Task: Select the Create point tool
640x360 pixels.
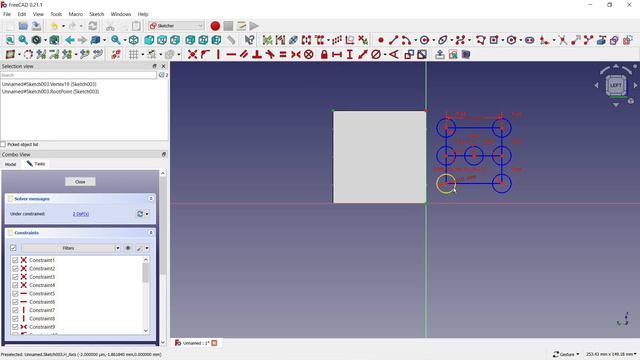Action: click(380, 40)
